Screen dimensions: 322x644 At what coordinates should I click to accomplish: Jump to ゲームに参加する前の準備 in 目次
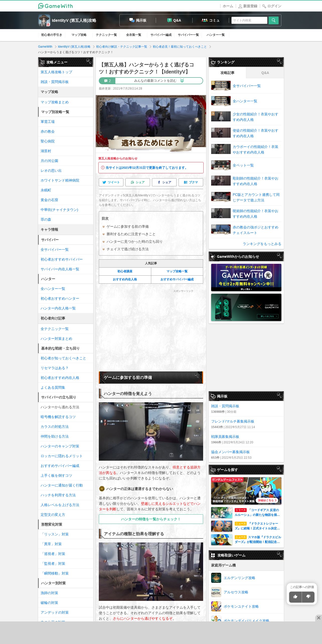click(x=127, y=226)
